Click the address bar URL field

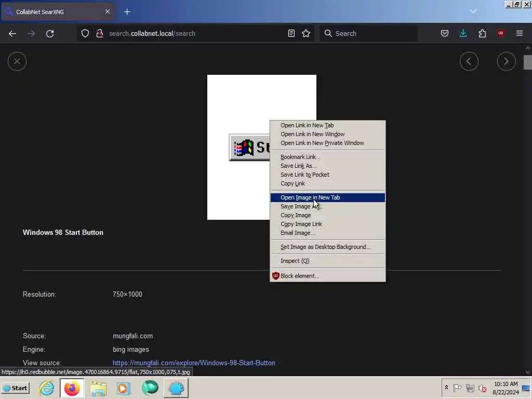click(x=195, y=33)
